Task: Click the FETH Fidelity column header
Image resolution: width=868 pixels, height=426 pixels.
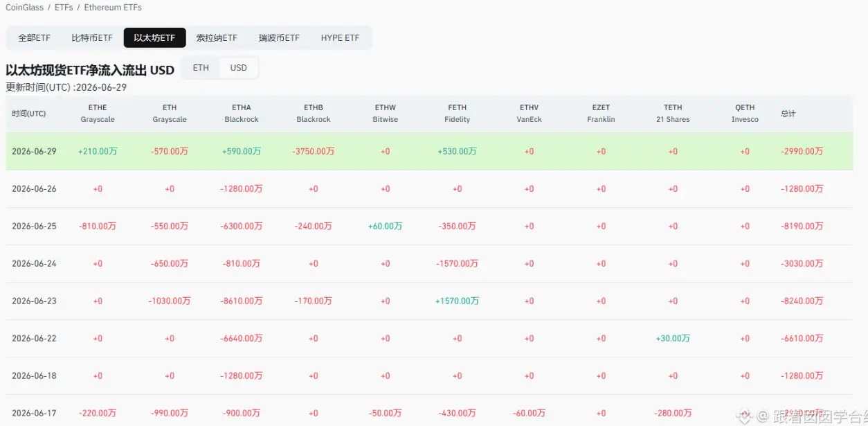Action: coord(458,114)
